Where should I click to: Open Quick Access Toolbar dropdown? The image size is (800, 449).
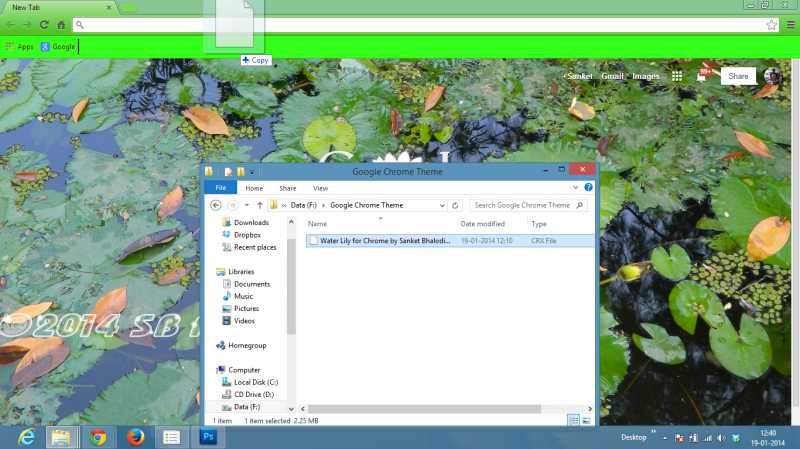click(252, 172)
